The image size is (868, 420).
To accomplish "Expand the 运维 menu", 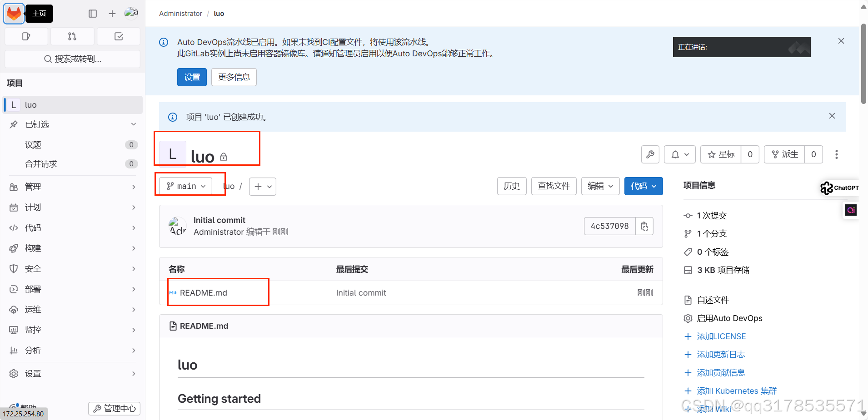I will coord(73,310).
